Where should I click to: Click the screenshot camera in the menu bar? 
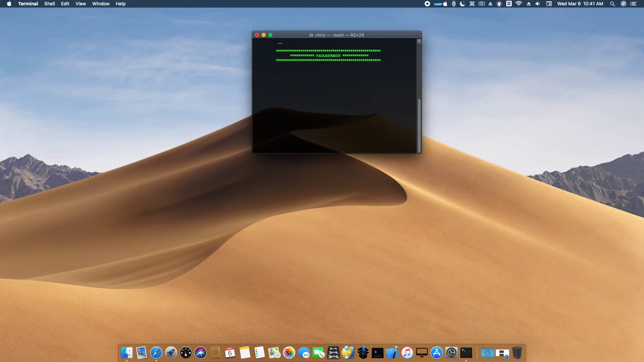point(480,4)
